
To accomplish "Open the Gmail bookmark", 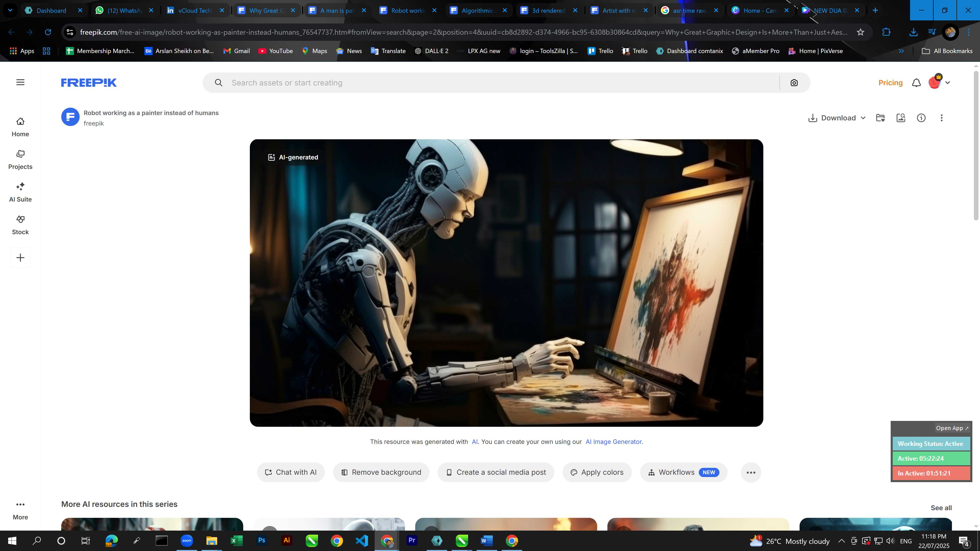I will [x=237, y=51].
